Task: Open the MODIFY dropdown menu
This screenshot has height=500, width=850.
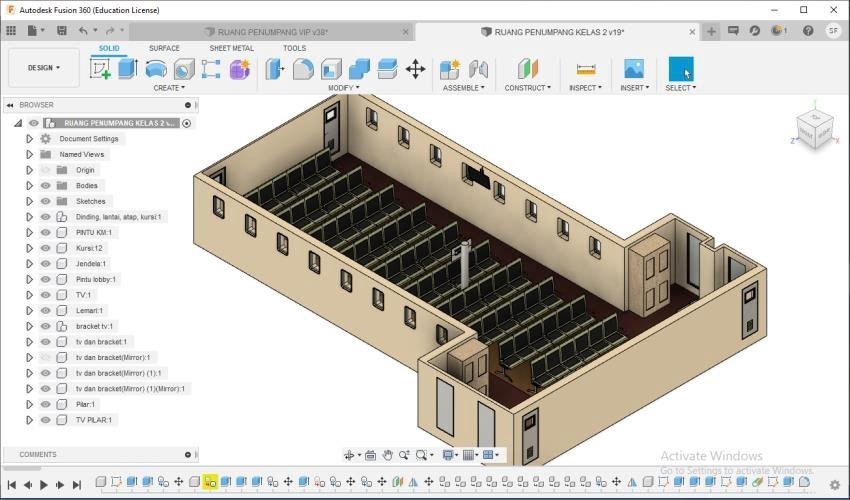Action: (343, 88)
